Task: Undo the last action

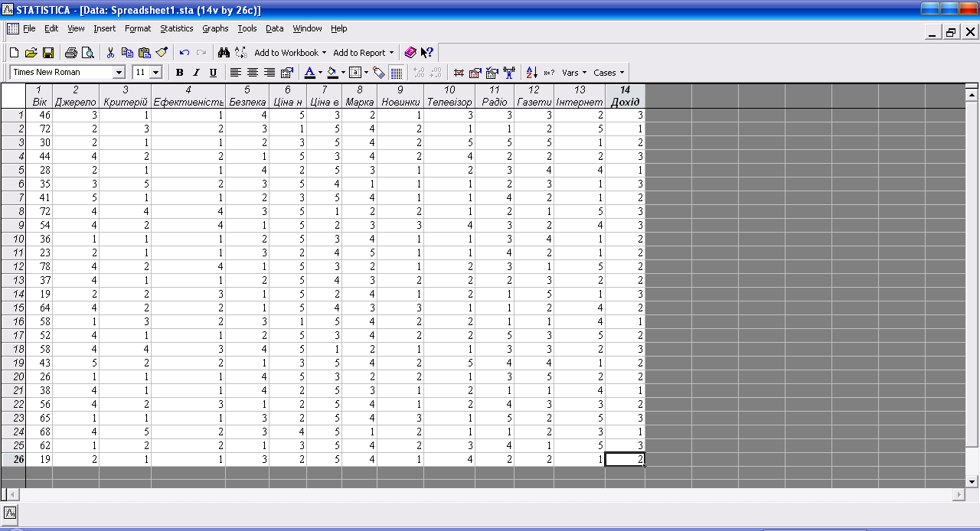Action: coord(185,53)
